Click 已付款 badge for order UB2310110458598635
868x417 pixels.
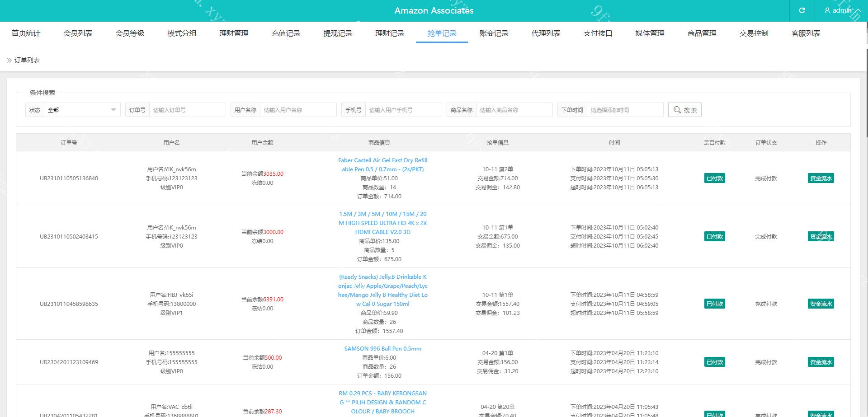715,304
